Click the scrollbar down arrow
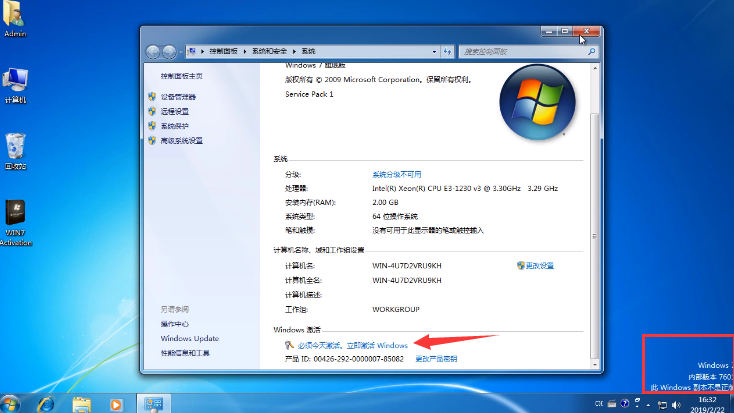 tap(595, 364)
